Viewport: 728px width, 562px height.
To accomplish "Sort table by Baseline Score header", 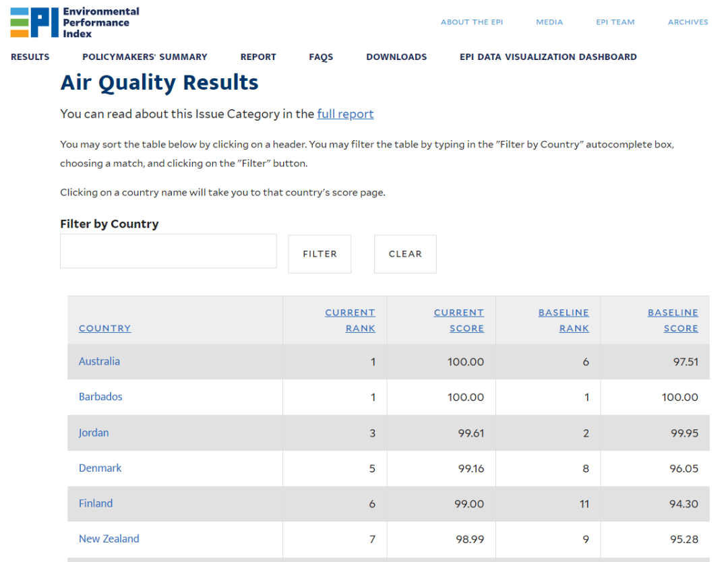I will 673,320.
